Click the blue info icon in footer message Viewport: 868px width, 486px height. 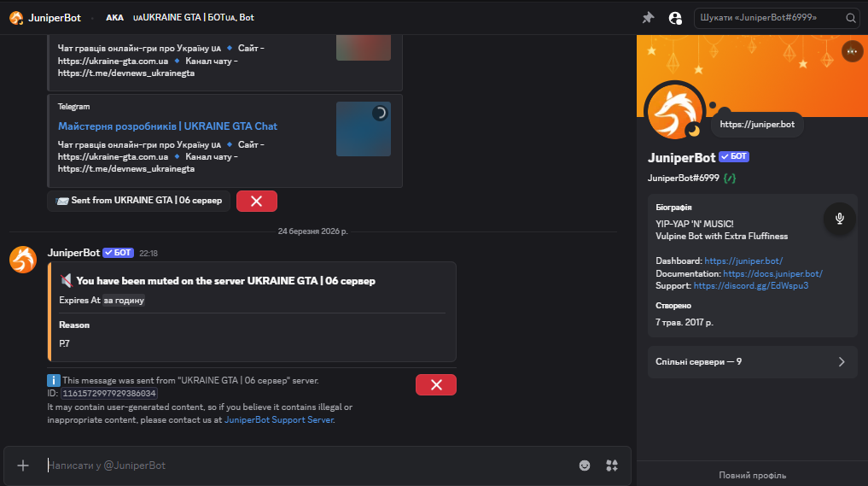(x=53, y=380)
